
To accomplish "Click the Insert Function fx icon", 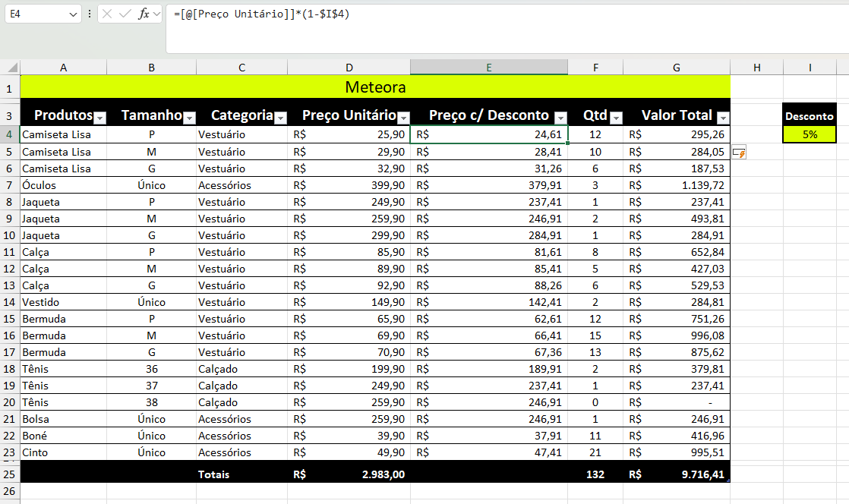I will (144, 14).
